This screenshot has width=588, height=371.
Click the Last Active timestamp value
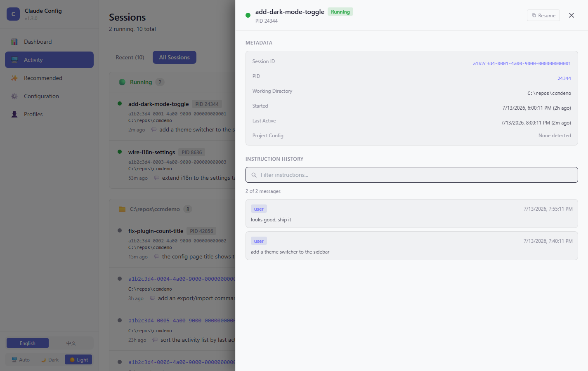[536, 123]
